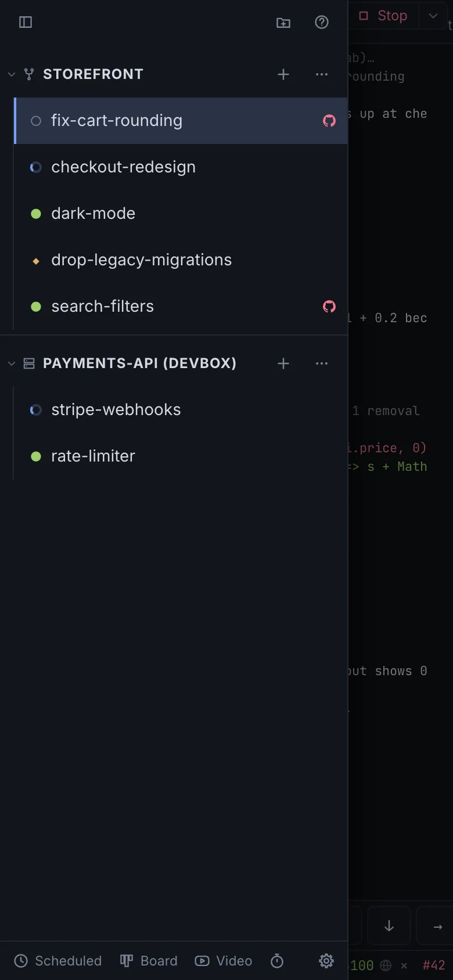
Task: Click the STOREFRONT git branch icon
Action: click(x=29, y=74)
